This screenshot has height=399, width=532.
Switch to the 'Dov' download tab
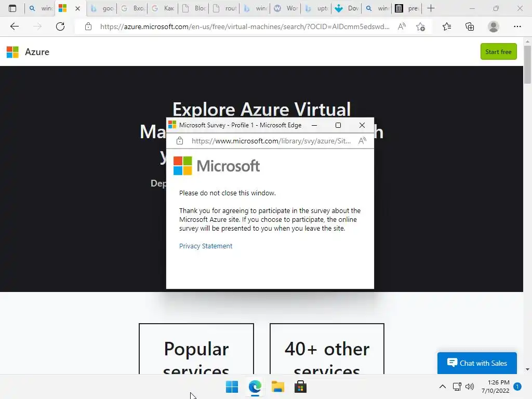(347, 8)
